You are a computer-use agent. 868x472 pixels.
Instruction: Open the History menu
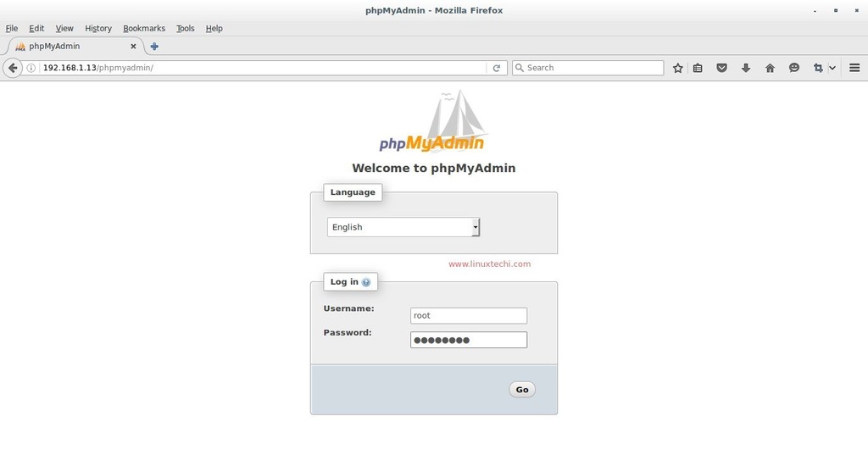(x=98, y=28)
